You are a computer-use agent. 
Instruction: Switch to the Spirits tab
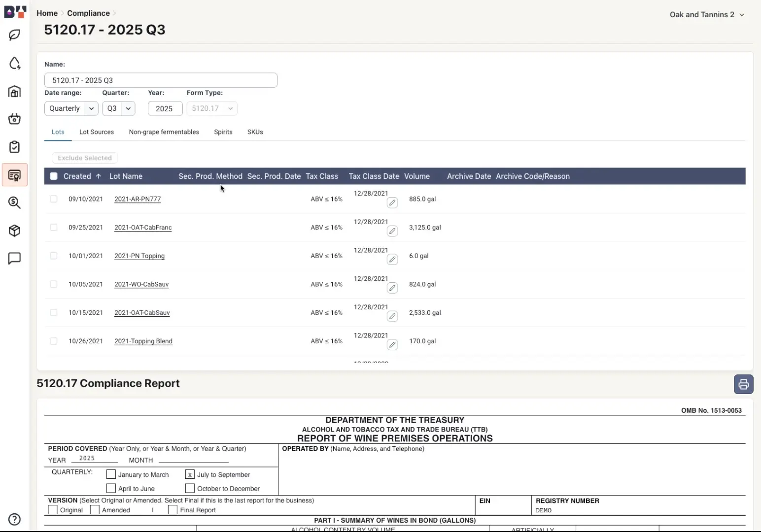click(x=223, y=132)
